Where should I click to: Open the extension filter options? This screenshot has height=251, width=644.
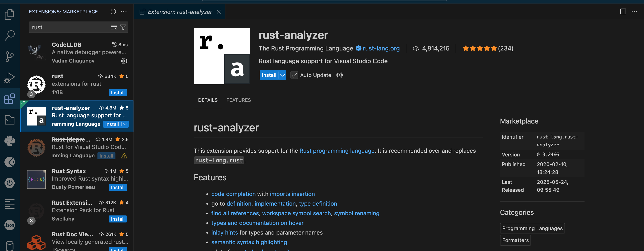(123, 27)
